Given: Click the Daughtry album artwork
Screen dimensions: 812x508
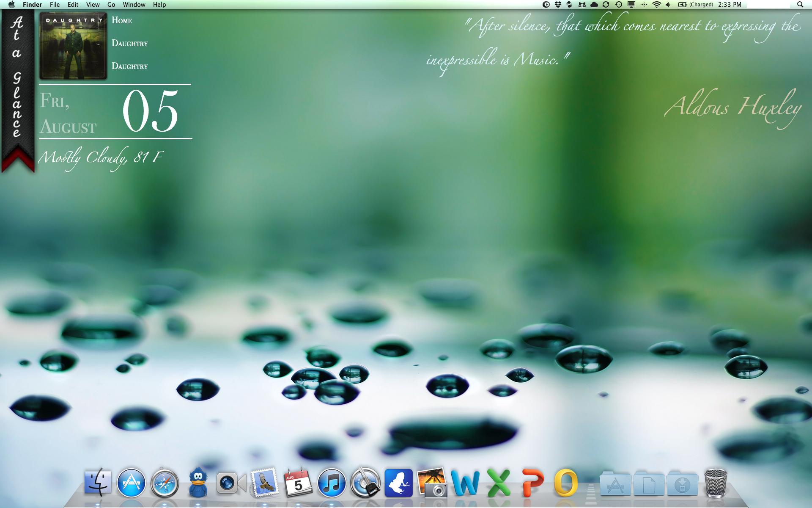Looking at the screenshot, I should (x=73, y=46).
